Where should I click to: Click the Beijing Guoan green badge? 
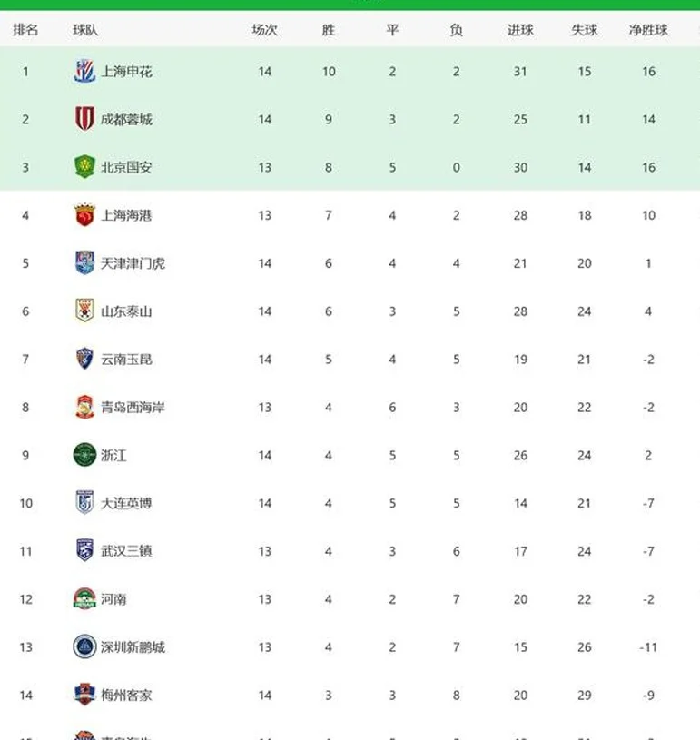point(85,166)
